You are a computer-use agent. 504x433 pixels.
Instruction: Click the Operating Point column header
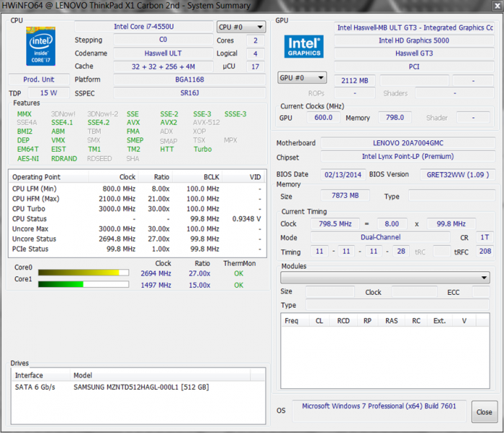36,177
